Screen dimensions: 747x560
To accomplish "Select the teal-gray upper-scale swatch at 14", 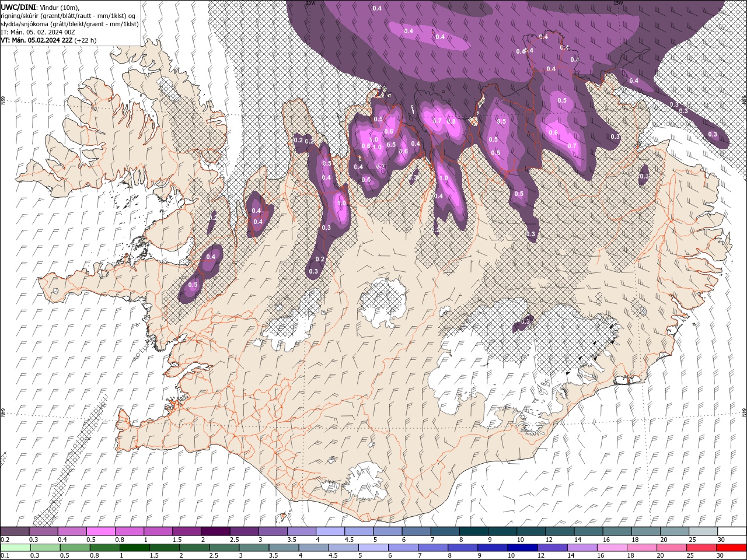I will 588,531.
